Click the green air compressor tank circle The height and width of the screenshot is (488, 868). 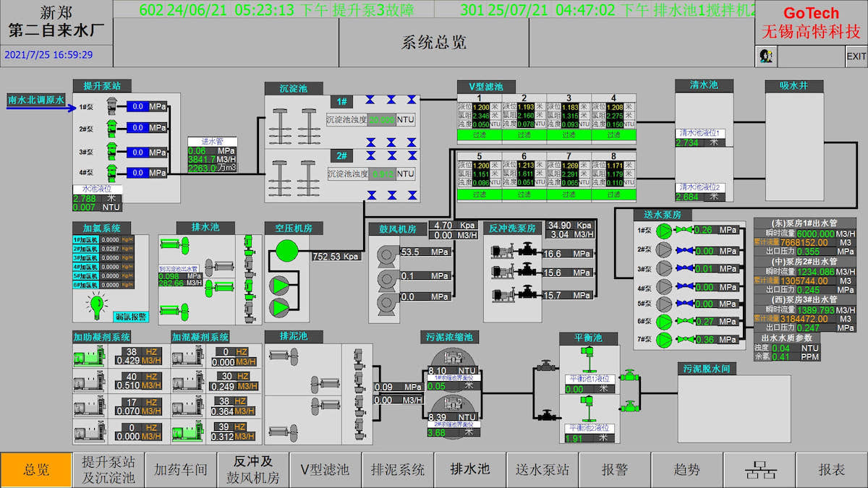(287, 251)
